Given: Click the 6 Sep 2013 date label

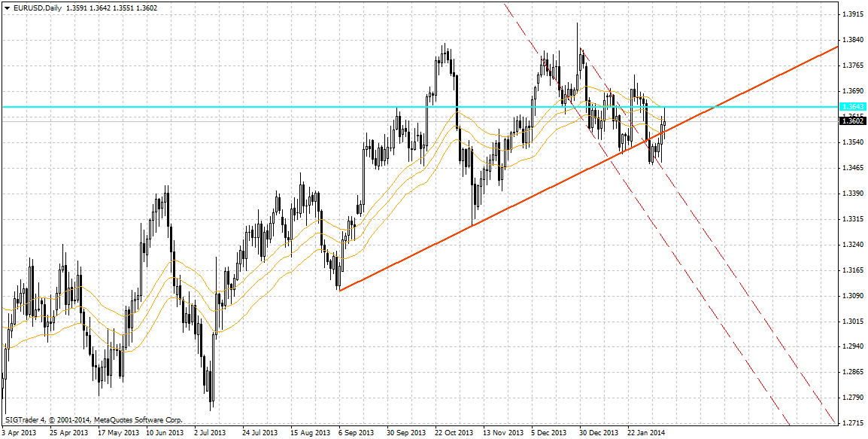Looking at the screenshot, I should (357, 432).
